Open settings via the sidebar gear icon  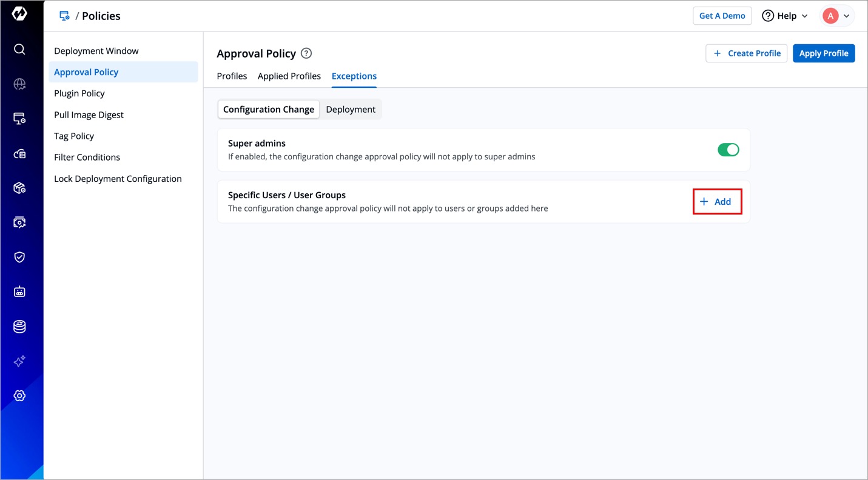coord(19,396)
